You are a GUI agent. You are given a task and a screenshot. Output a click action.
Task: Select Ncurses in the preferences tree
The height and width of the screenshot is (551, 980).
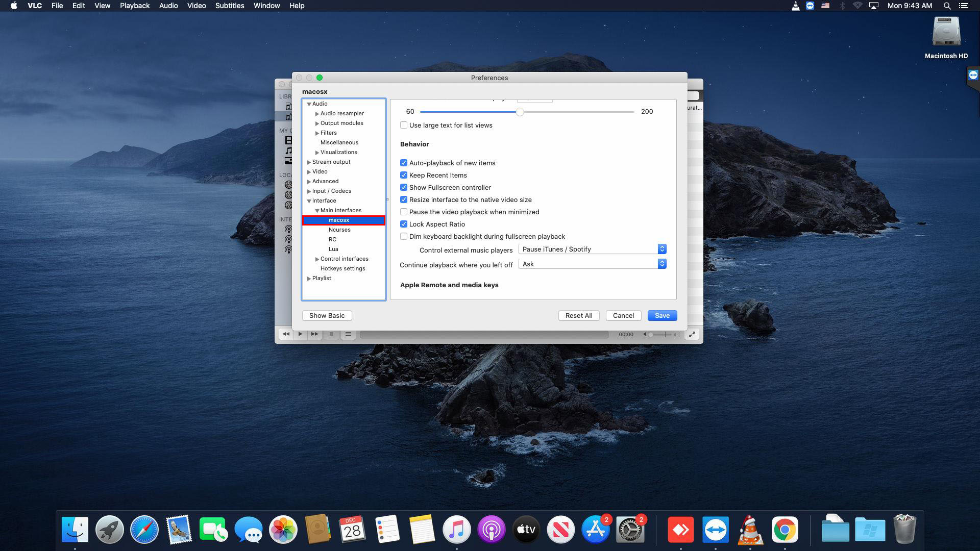(339, 230)
